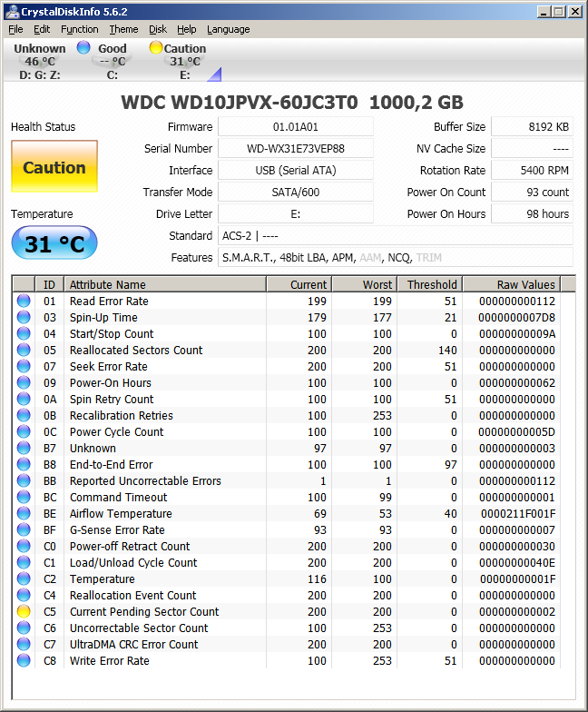Click status orb for Uncorrectable Sector Count
The image size is (588, 712).
(24, 628)
